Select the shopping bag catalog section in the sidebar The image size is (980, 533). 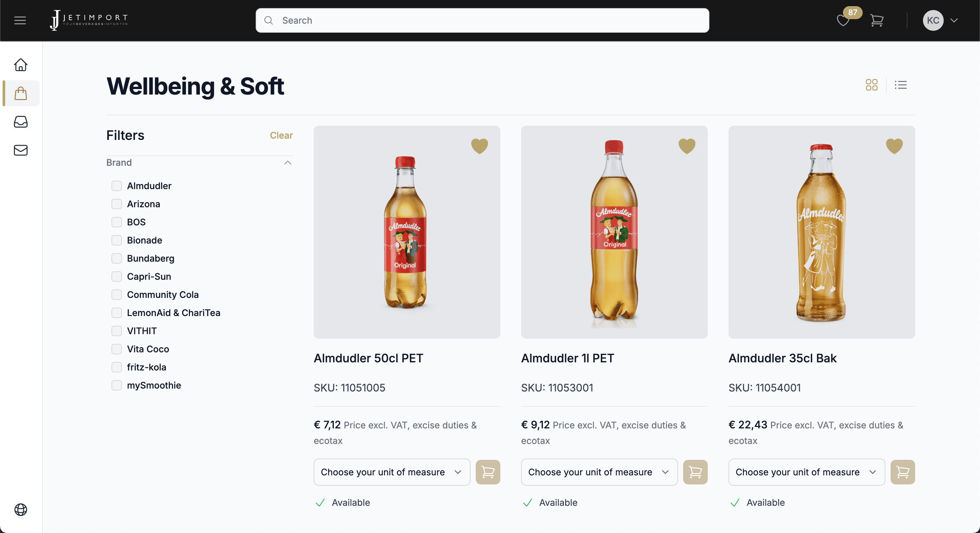pyautogui.click(x=20, y=94)
